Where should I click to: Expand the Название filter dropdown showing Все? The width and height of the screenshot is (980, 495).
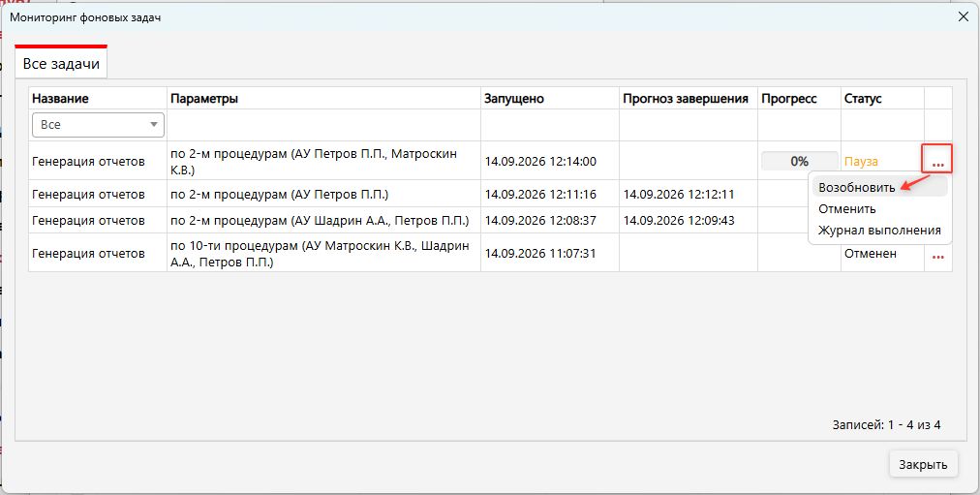pos(98,125)
